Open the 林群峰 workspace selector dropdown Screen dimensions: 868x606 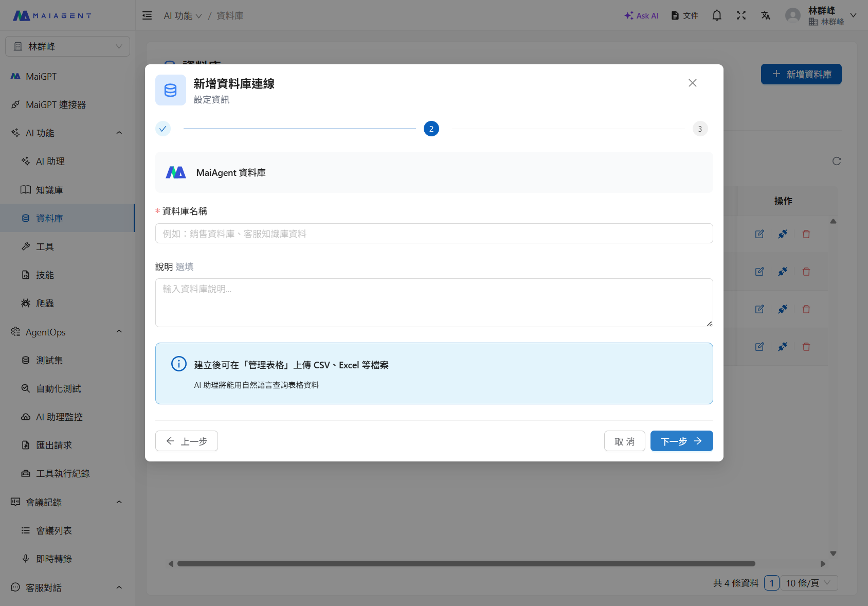tap(67, 46)
